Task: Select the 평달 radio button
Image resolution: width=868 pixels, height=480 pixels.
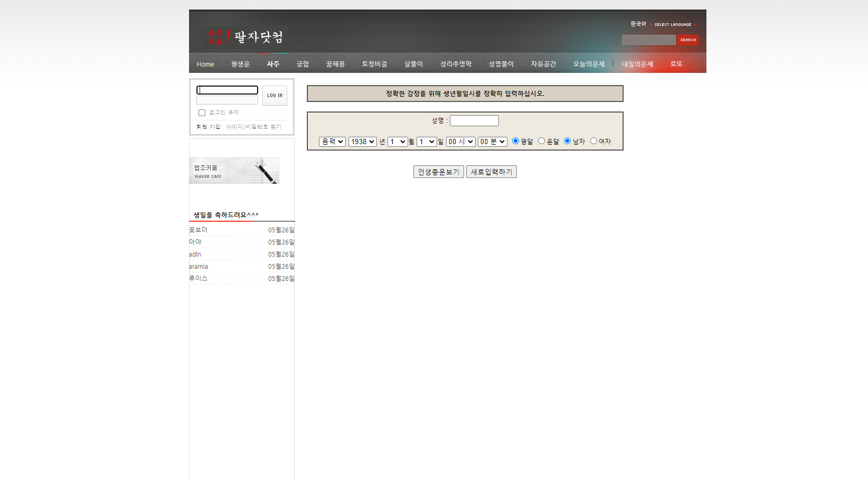Action: pos(515,141)
